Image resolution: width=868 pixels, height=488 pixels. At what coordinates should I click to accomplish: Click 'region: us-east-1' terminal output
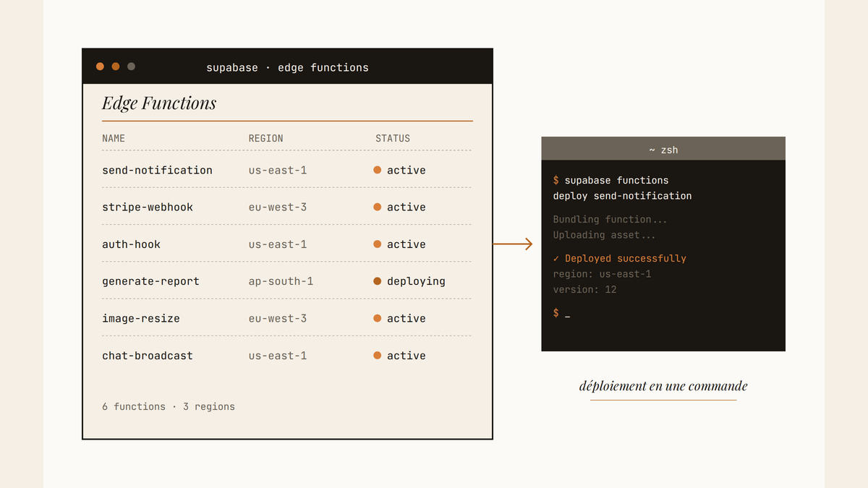coord(603,274)
